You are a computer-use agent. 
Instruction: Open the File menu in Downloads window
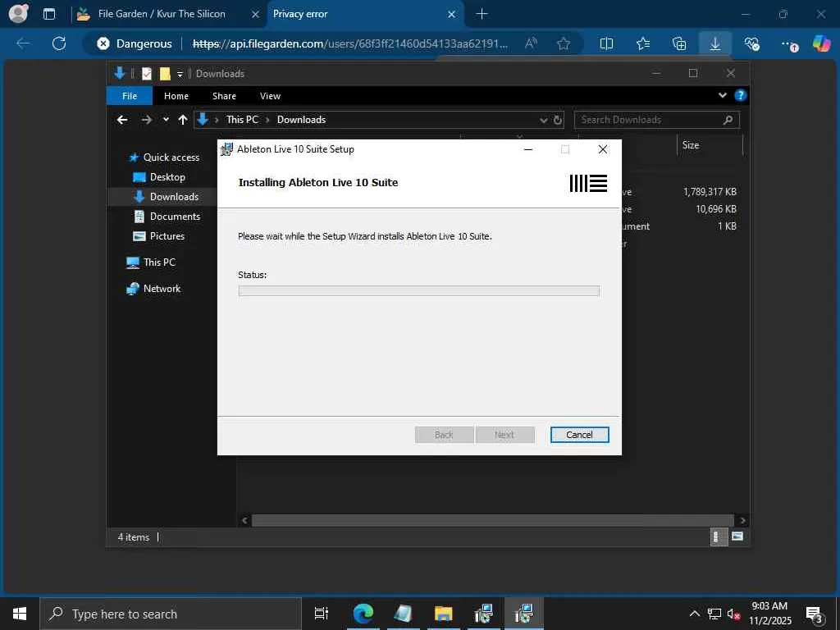tap(130, 96)
